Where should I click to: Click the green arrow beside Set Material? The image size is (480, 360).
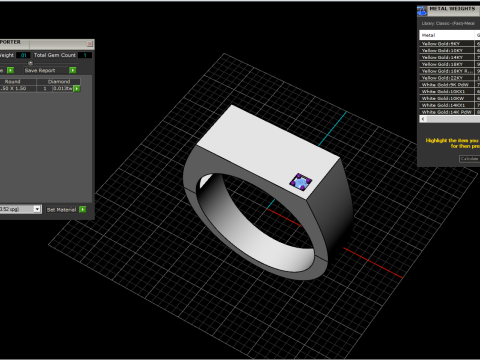point(83,209)
